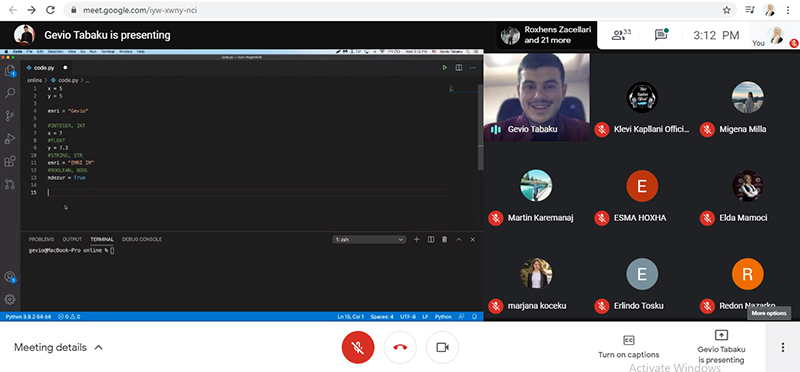Click VS Code notifications bell
Viewport: 800px width, 372px height.
474,317
